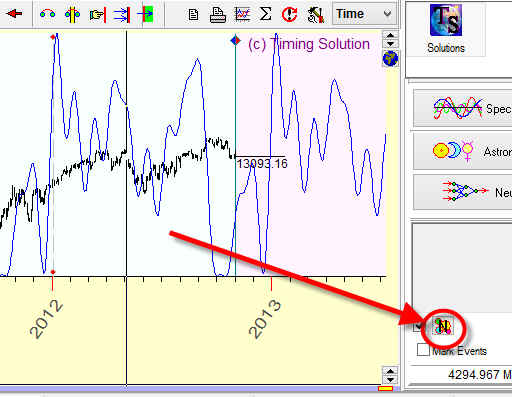This screenshot has width=512, height=397.
Task: Click the circled N natal icon
Action: (443, 326)
